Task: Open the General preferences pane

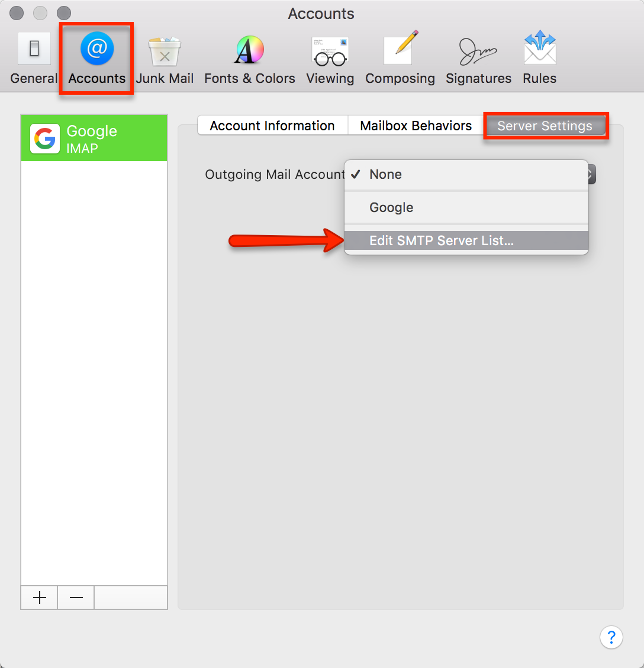Action: (34, 56)
